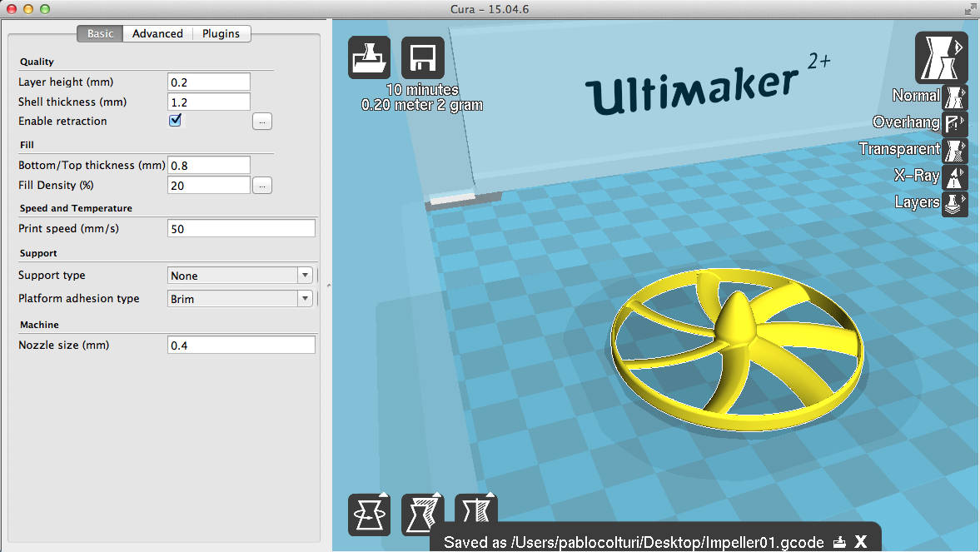Click the Shell thickness input field
Image resolution: width=980 pixels, height=552 pixels.
click(x=209, y=102)
